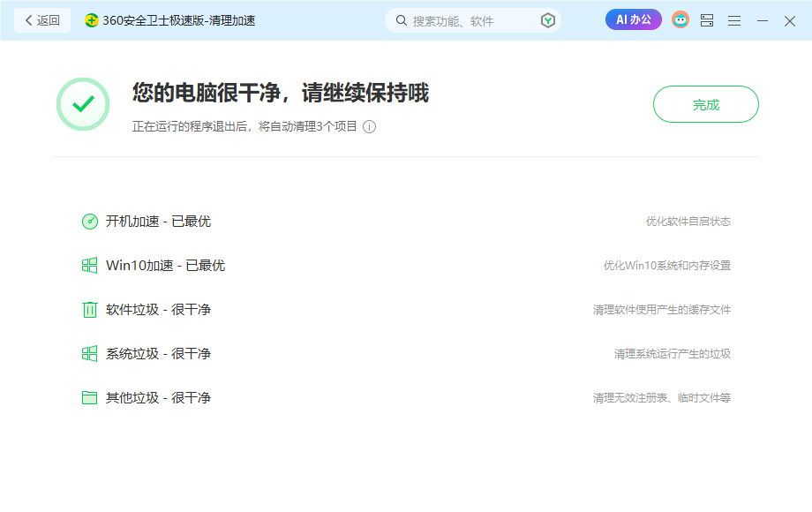Click the green hexagon Y icon in the search bar
812x512 pixels.
click(547, 19)
